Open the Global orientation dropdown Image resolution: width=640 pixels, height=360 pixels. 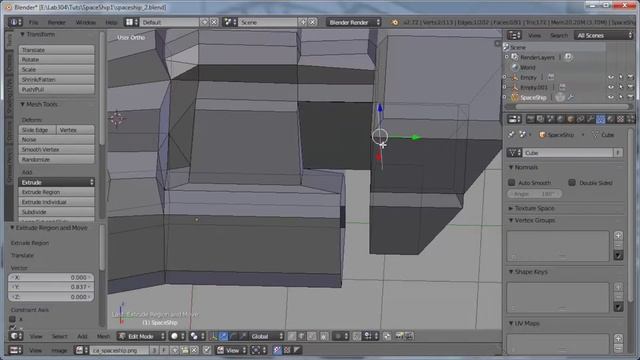coord(267,336)
